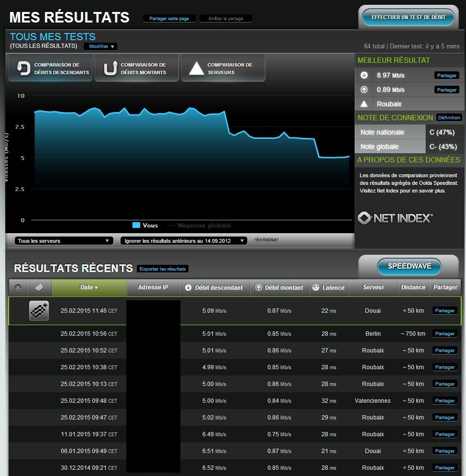
Task: Select the Speedwave button
Action: click(x=409, y=266)
